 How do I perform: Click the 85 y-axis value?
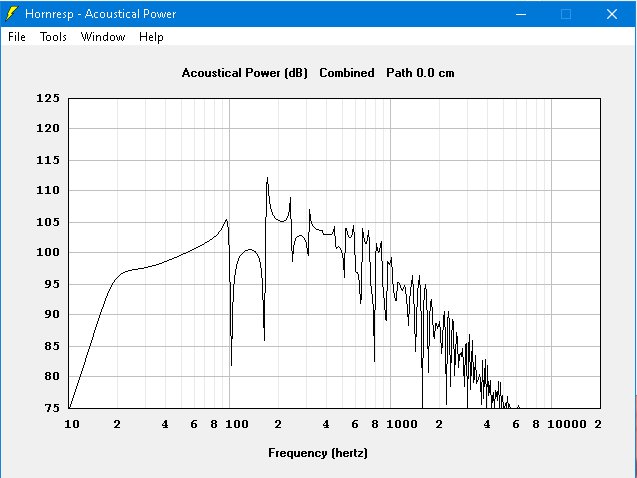(x=52, y=346)
